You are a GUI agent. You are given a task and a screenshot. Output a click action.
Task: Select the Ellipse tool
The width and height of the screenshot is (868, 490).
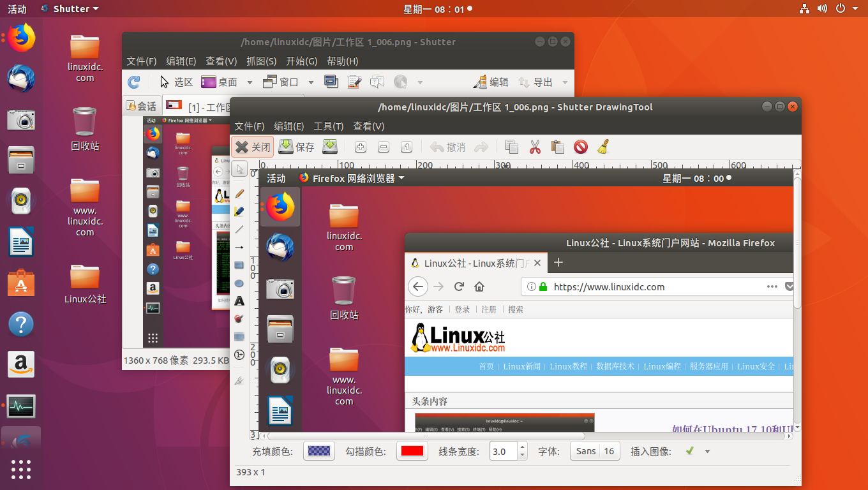pos(239,283)
